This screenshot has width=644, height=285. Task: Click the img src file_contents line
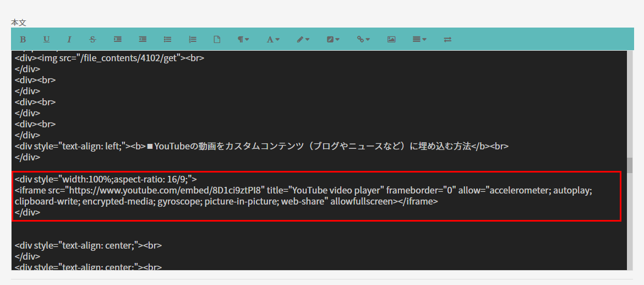click(x=110, y=58)
